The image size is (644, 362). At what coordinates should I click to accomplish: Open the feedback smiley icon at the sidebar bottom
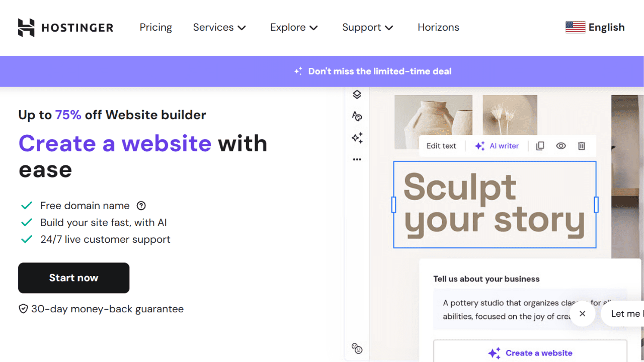(357, 348)
